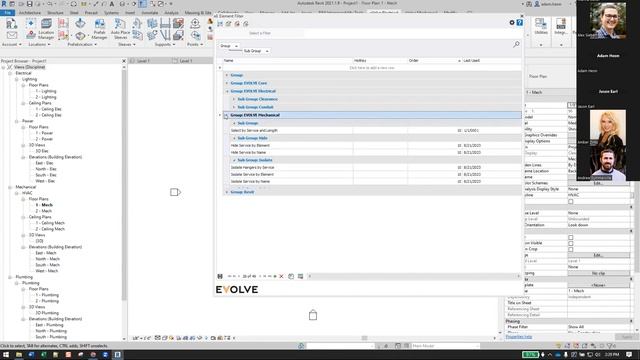
Task: Select '2 - Plumbing' in Project Browser
Action: tap(47, 301)
